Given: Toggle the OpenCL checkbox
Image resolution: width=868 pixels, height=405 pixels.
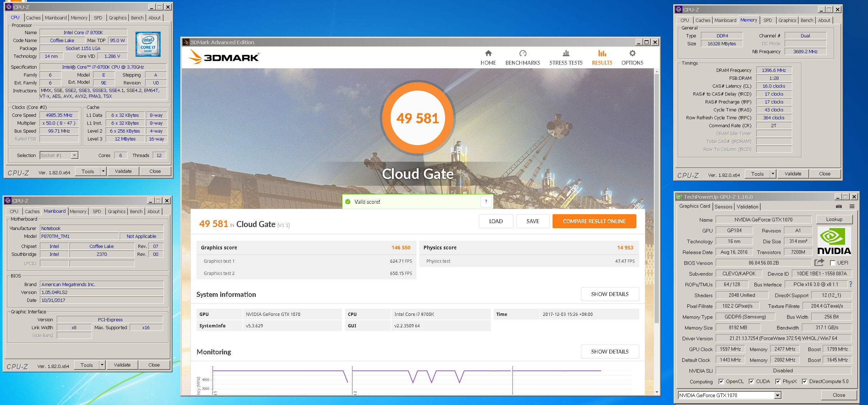Looking at the screenshot, I should click(721, 381).
